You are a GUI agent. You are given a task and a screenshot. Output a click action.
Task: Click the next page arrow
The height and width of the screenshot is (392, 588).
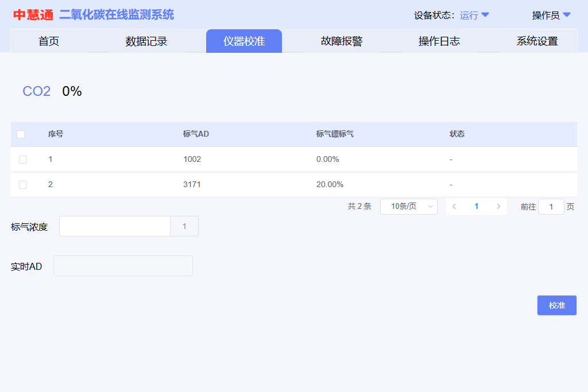click(498, 207)
